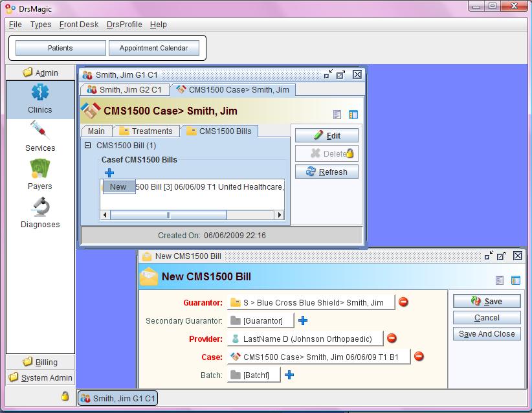
Task: Click the Edit button
Action: (327, 135)
